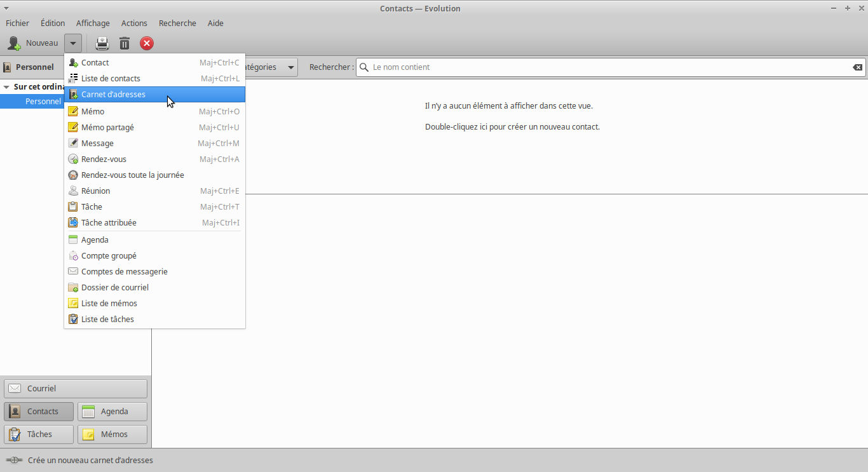Open the Affichage menu
Viewport: 868px width, 472px height.
(x=93, y=24)
